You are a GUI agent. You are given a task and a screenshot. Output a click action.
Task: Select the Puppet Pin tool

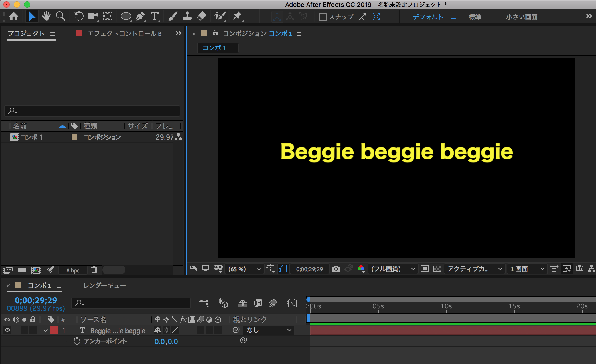(x=237, y=16)
